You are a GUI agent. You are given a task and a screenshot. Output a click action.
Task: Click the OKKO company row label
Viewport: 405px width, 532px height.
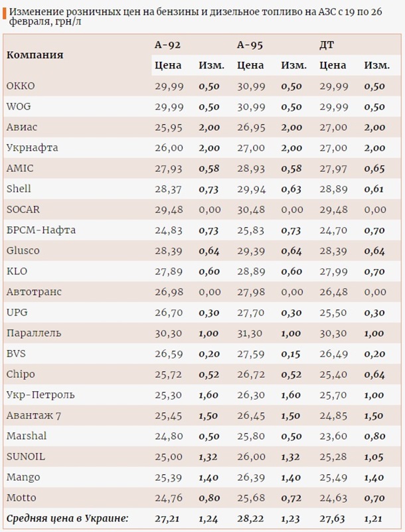(21, 86)
